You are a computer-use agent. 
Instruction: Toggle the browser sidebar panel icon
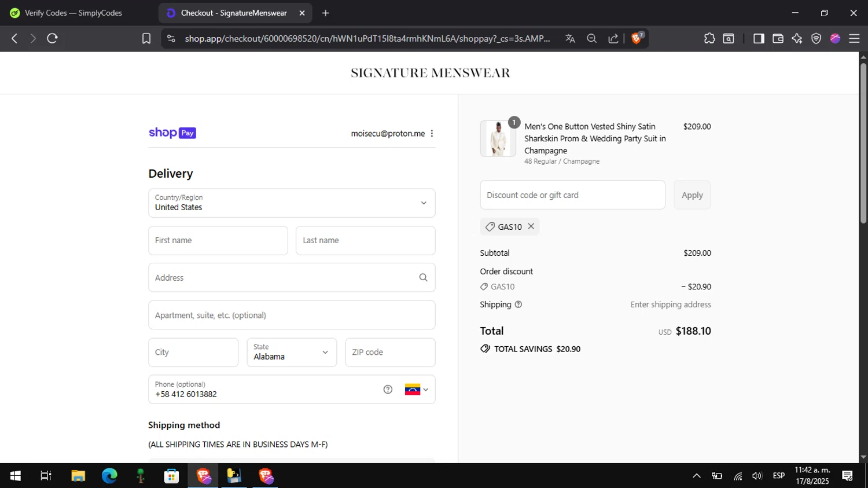point(759,38)
